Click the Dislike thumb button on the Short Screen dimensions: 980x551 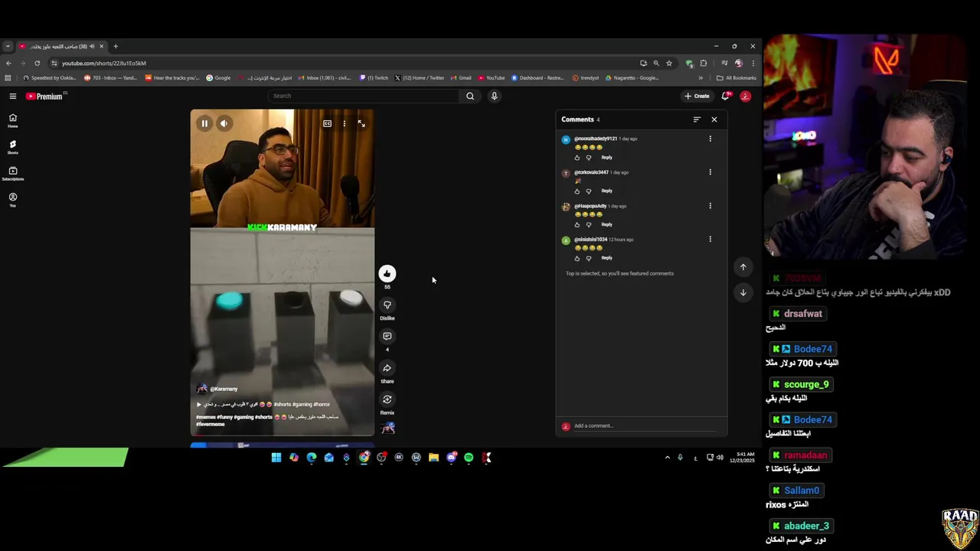[387, 305]
